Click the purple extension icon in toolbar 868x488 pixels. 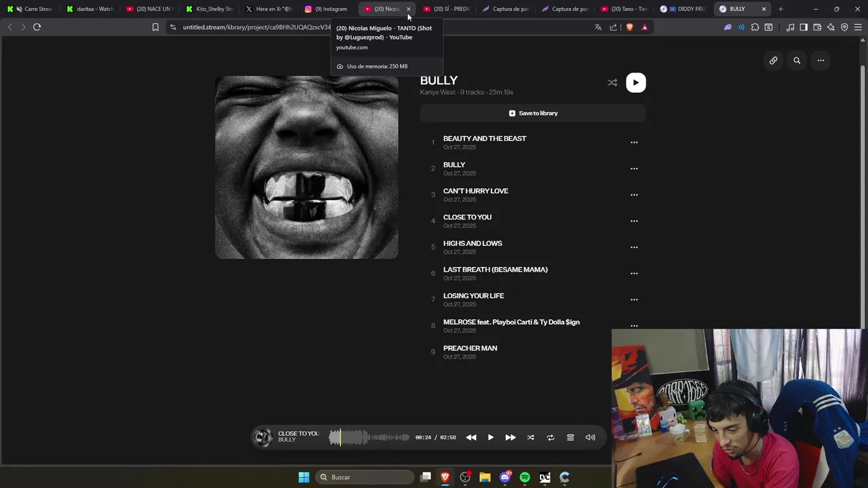pos(728,27)
